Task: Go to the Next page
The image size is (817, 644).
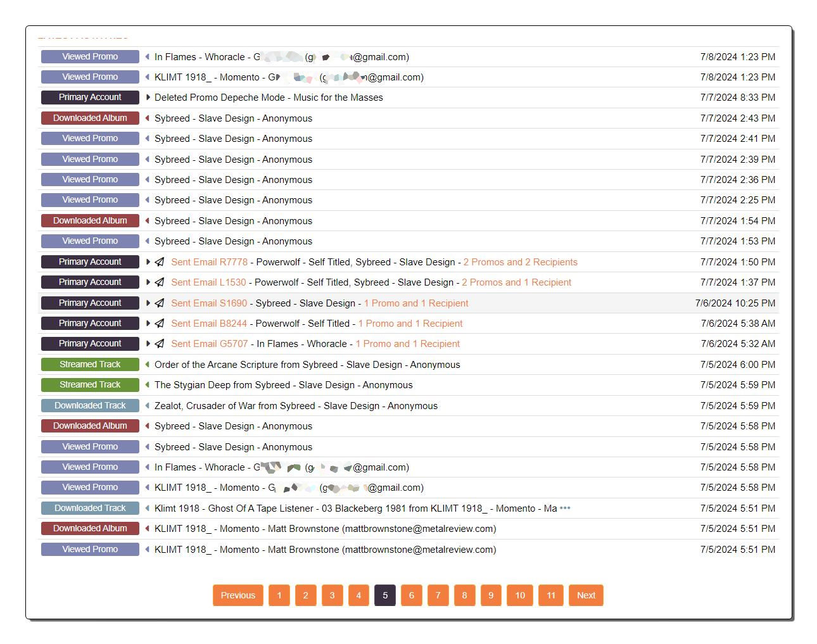Action: point(586,595)
